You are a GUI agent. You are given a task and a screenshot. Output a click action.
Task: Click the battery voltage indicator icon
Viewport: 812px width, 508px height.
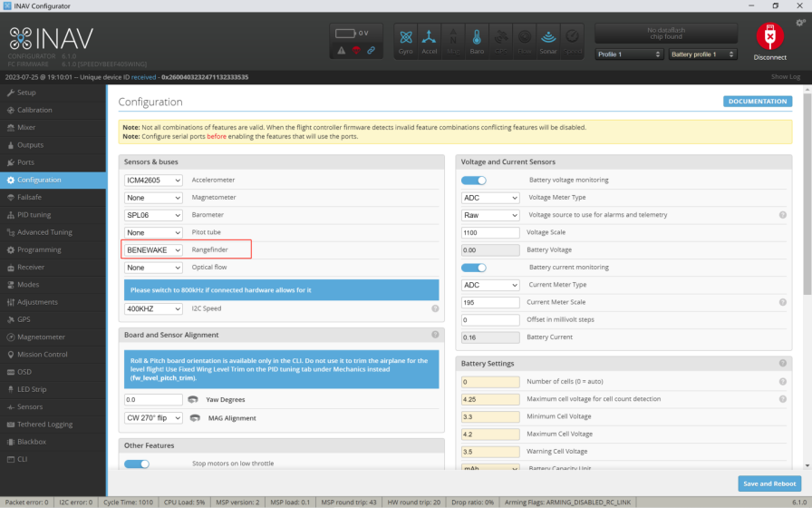(345, 34)
